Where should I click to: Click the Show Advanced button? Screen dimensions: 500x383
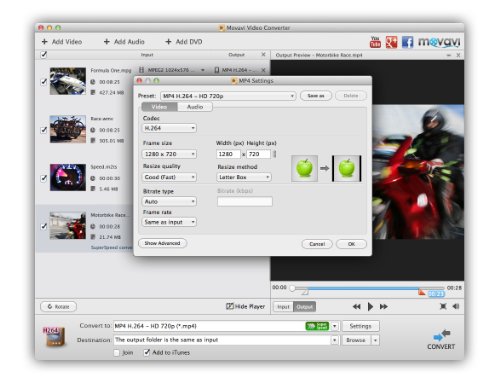click(162, 243)
